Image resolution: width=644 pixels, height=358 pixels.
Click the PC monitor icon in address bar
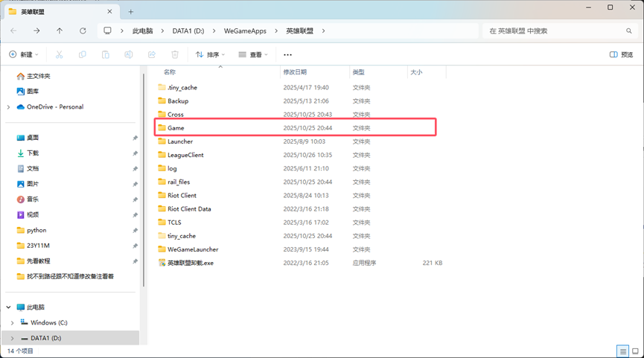click(x=107, y=31)
